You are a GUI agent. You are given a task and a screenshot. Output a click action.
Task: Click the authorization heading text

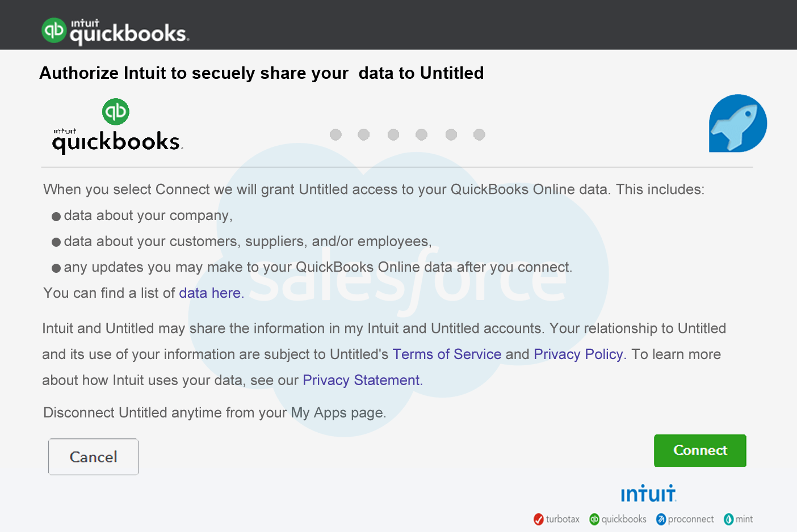click(x=261, y=73)
